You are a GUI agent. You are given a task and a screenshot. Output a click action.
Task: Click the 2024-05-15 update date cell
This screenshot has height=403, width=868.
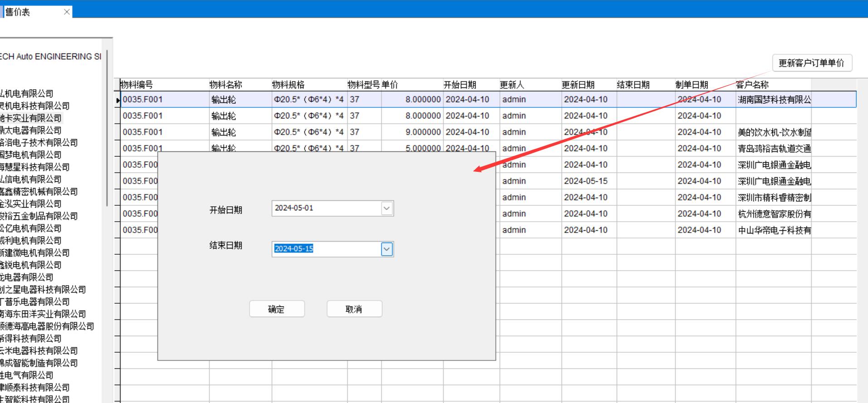pos(585,181)
